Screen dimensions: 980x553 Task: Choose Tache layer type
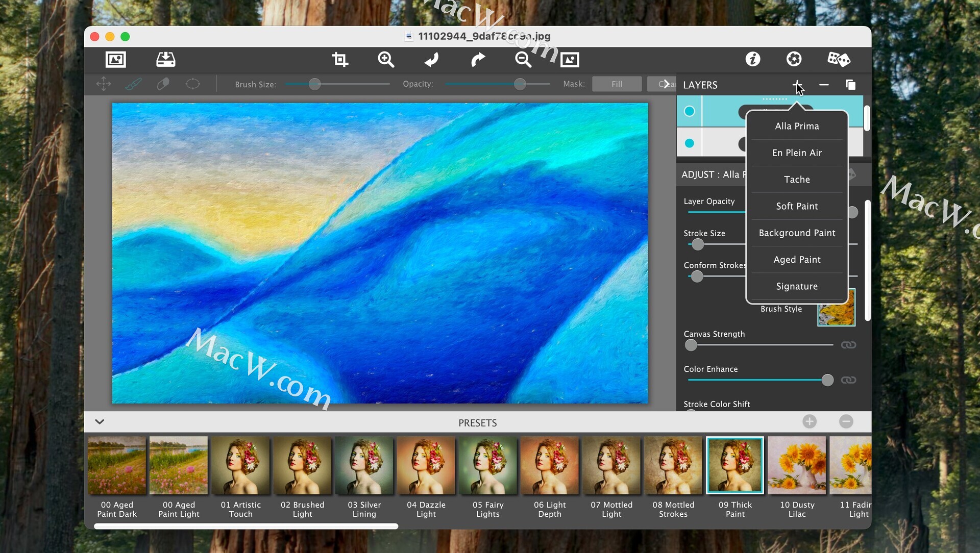point(797,180)
